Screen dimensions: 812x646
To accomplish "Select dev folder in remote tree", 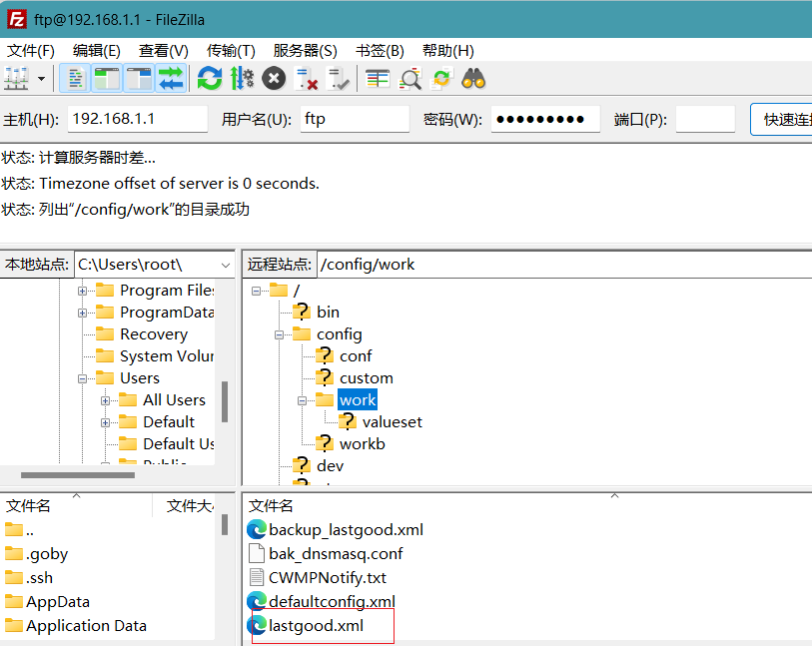I will click(330, 466).
